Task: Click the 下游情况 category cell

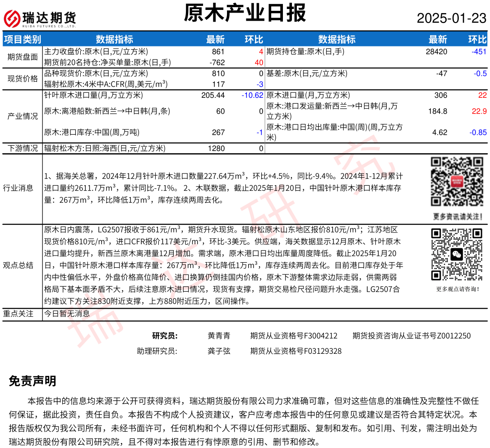Action: (23, 148)
